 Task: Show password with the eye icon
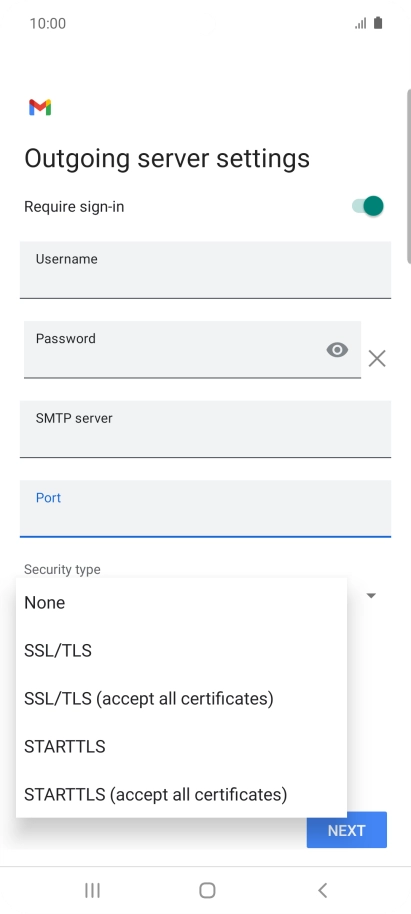click(337, 350)
